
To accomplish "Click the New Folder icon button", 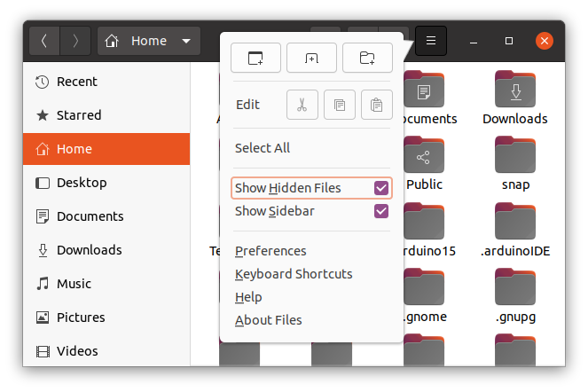I will (367, 59).
